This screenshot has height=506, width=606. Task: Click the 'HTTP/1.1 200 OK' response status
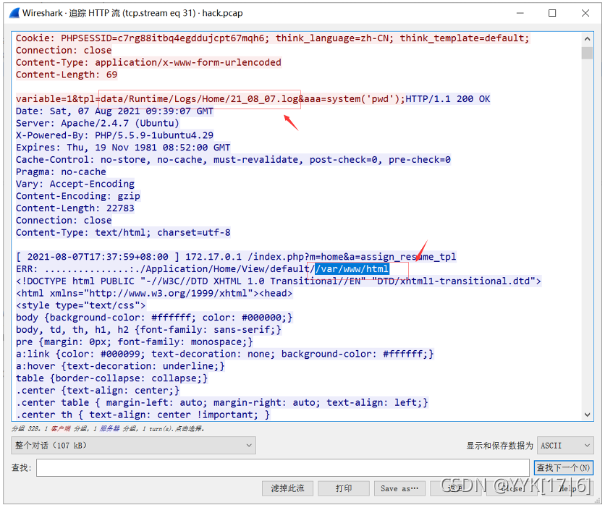point(448,99)
